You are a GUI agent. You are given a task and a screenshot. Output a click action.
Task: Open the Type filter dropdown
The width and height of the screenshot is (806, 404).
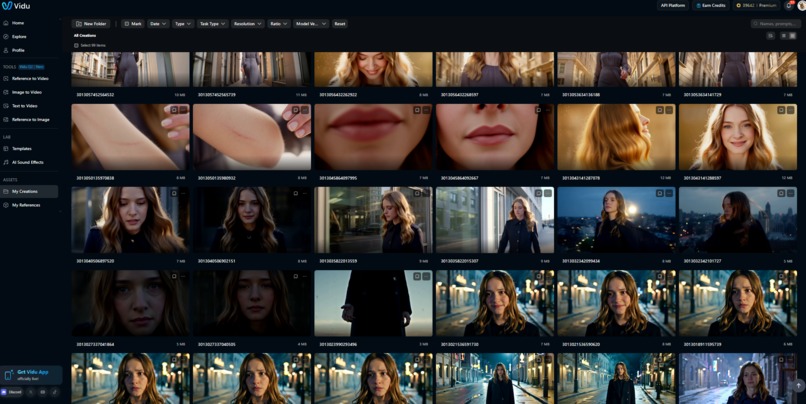point(183,24)
